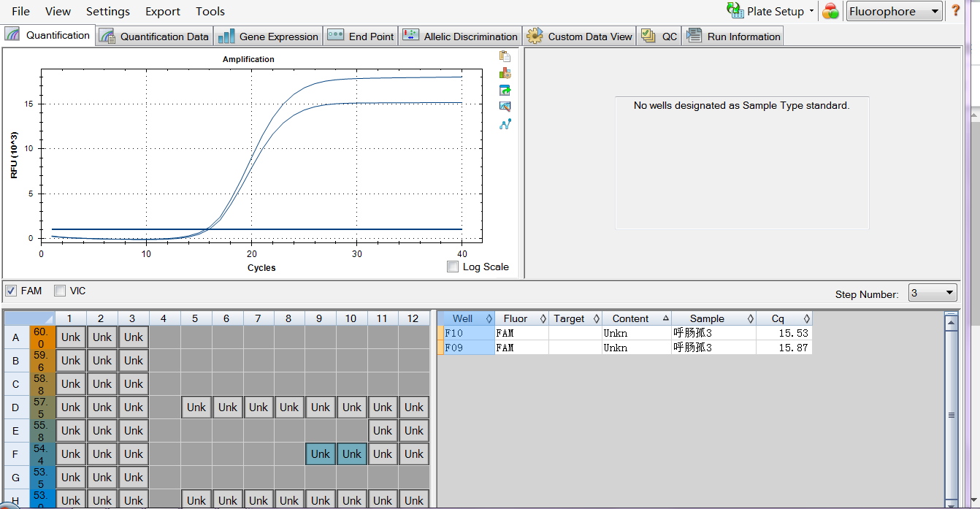Sort table by Fluor column header
Image resolution: width=980 pixels, height=509 pixels.
[x=521, y=318]
